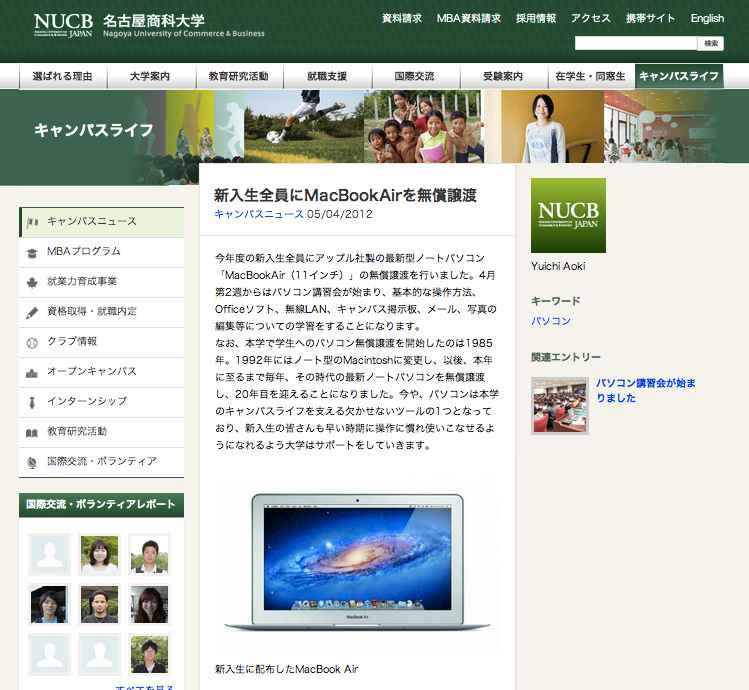Screen dimensions: 749x690
Task: Click the graduation cap icon beside MBAプログラム
Action: click(32, 253)
